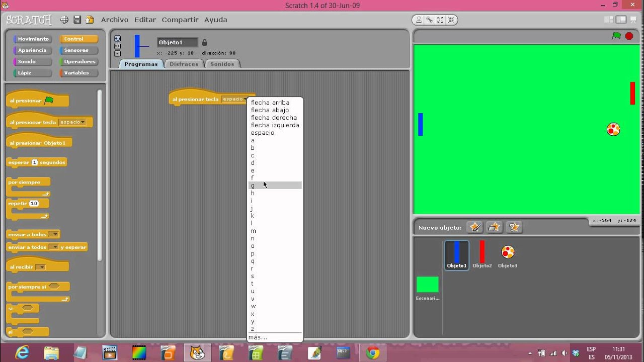Select the grow sprite tool
The image size is (644, 362).
tap(440, 20)
